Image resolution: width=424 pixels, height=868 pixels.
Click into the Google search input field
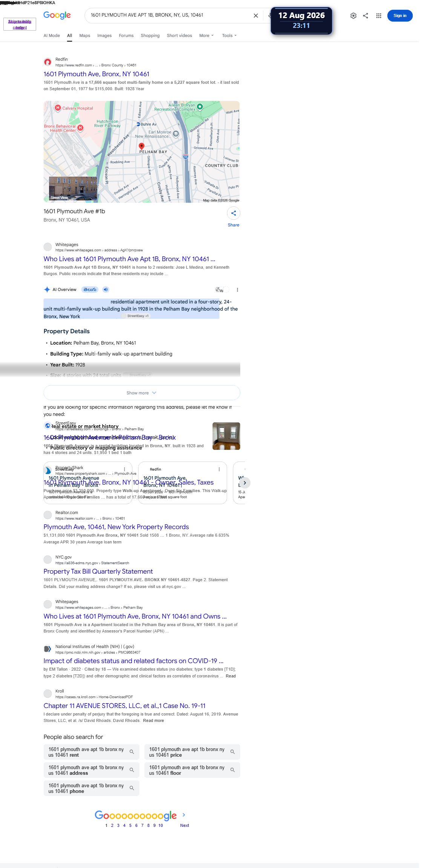pos(170,15)
